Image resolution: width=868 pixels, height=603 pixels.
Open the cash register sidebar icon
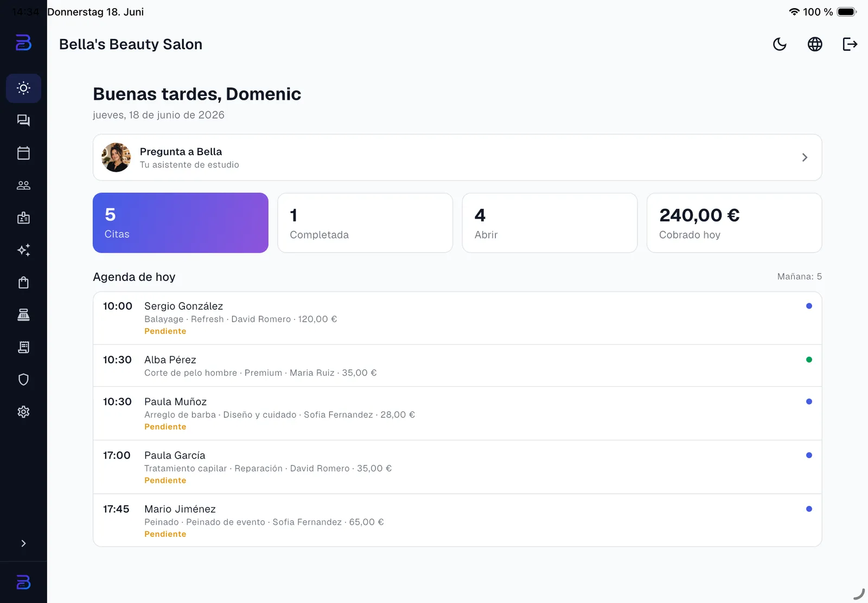point(23,315)
